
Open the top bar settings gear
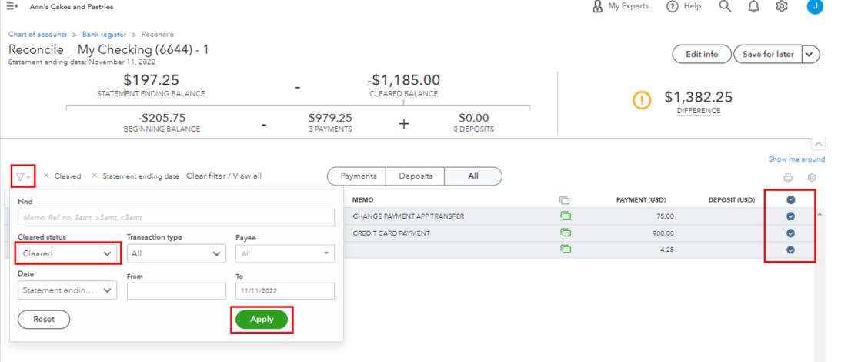[x=782, y=7]
